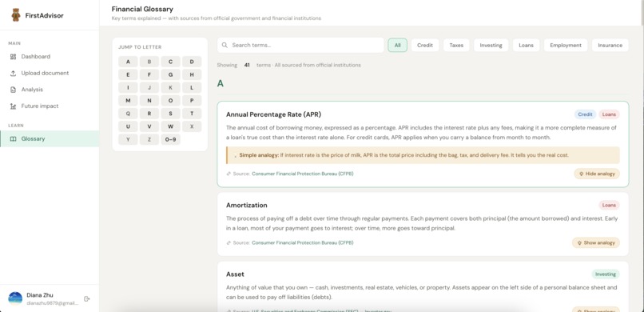This screenshot has width=644, height=312.
Task: Click the FirstAdvisor bear logo
Action: (16, 15)
